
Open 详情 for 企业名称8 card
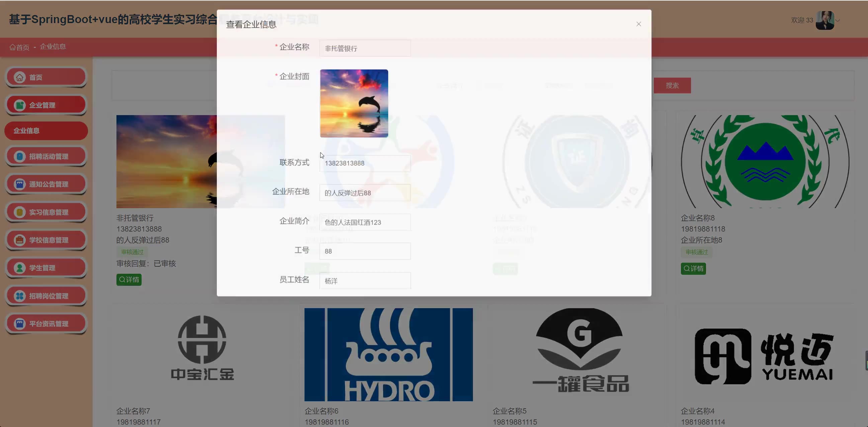point(693,269)
